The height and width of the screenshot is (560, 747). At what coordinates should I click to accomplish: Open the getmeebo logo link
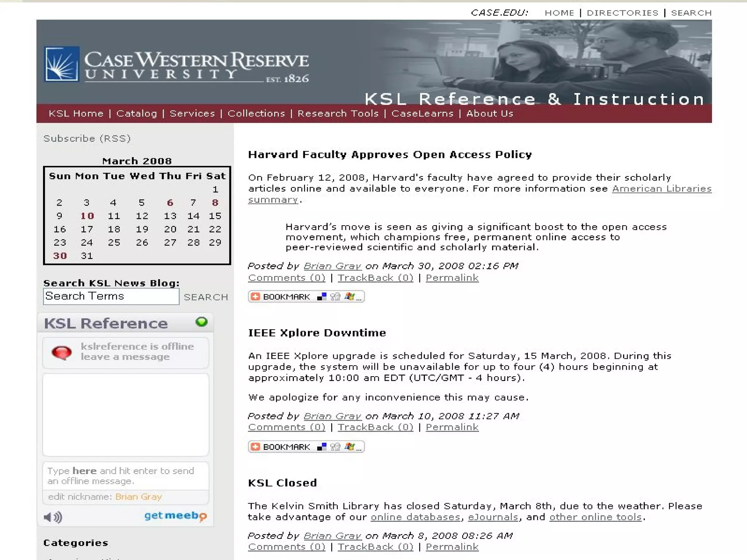[175, 516]
